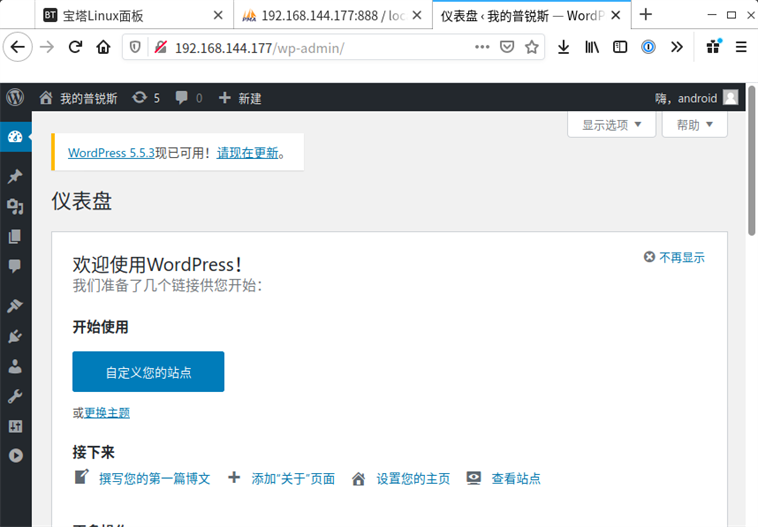Image resolution: width=758 pixels, height=527 pixels.
Task: Open comments bubble showing 0 in admin bar
Action: click(x=189, y=98)
